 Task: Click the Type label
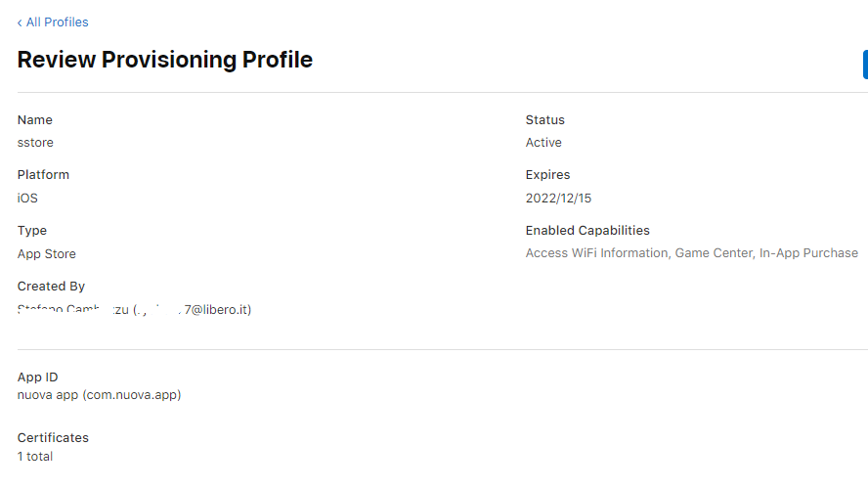[32, 231]
